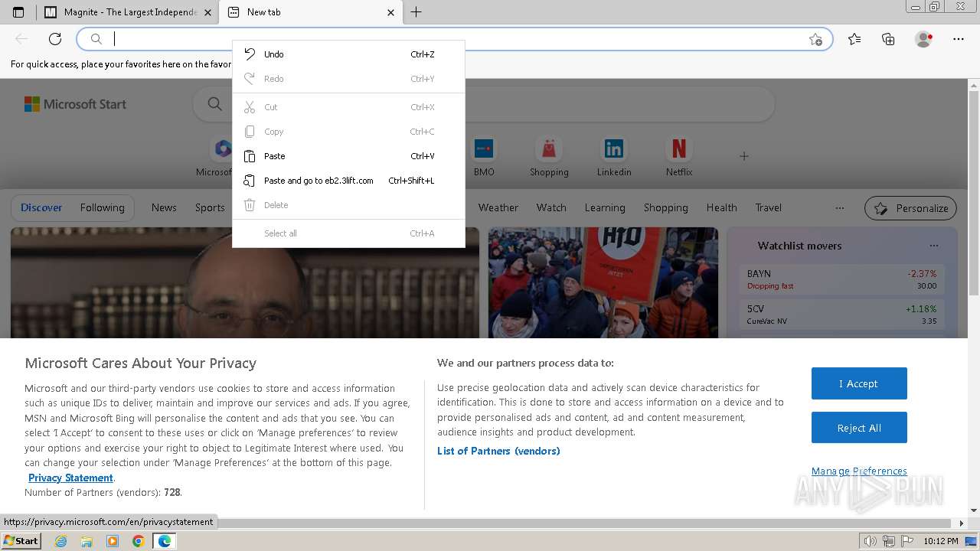Open the Travel category
This screenshot has width=980, height=551.
768,207
